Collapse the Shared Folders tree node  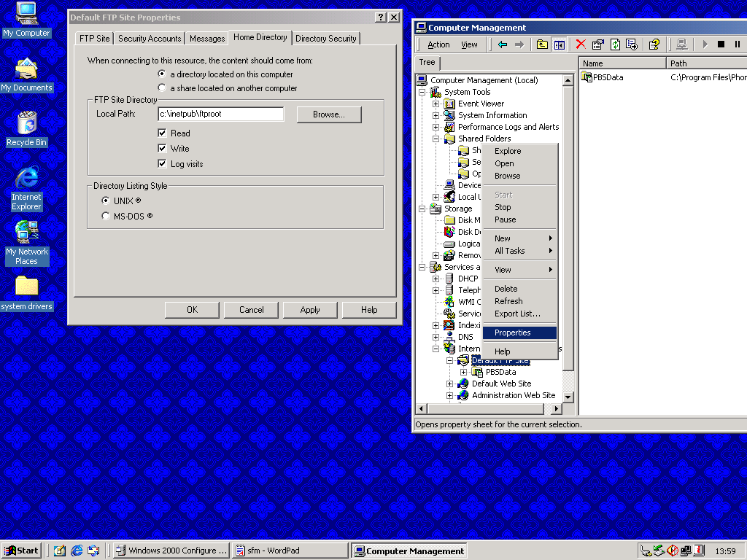click(436, 139)
